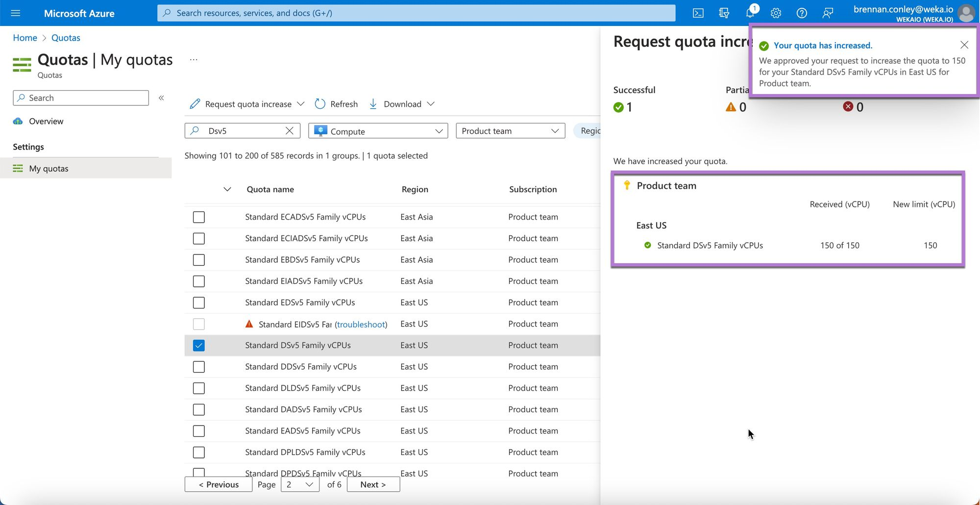Image resolution: width=980 pixels, height=505 pixels.
Task: Open portal settings gear
Action: click(776, 13)
